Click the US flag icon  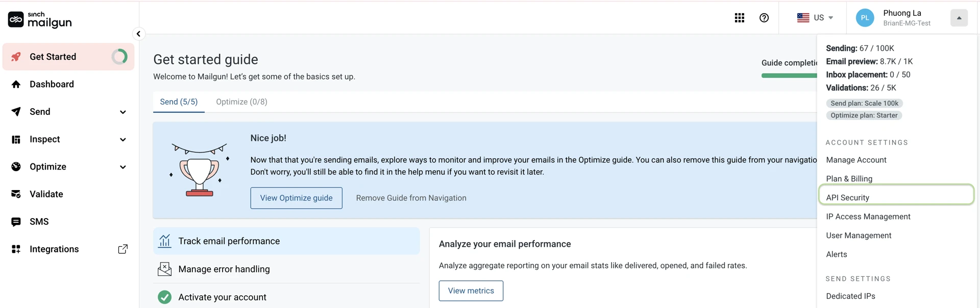803,18
